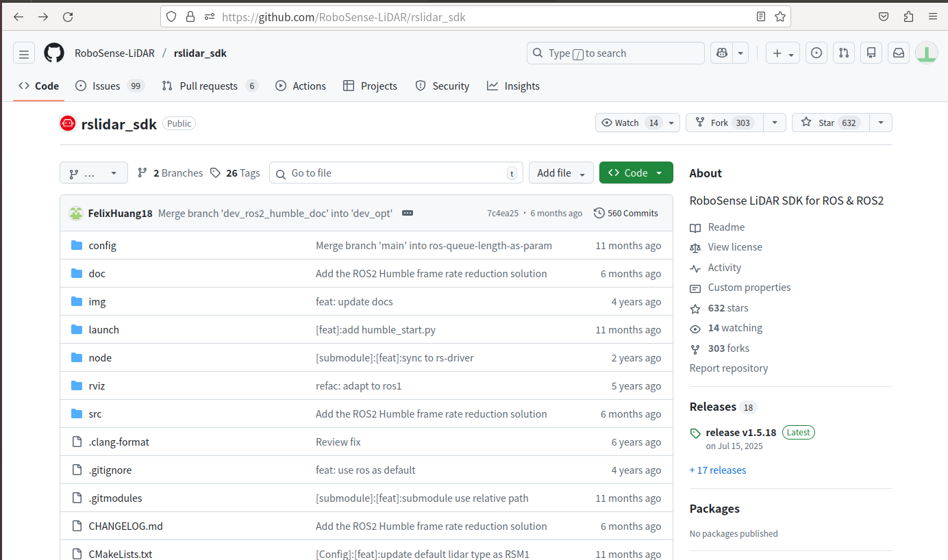
Task: Expand the Fork options dropdown arrow
Action: tap(774, 123)
